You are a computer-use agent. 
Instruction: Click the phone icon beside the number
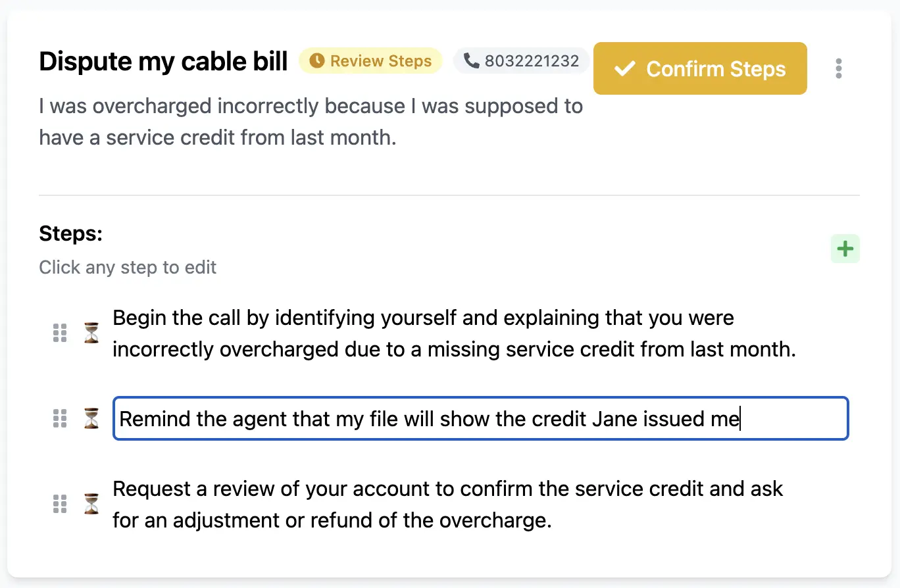coord(471,61)
